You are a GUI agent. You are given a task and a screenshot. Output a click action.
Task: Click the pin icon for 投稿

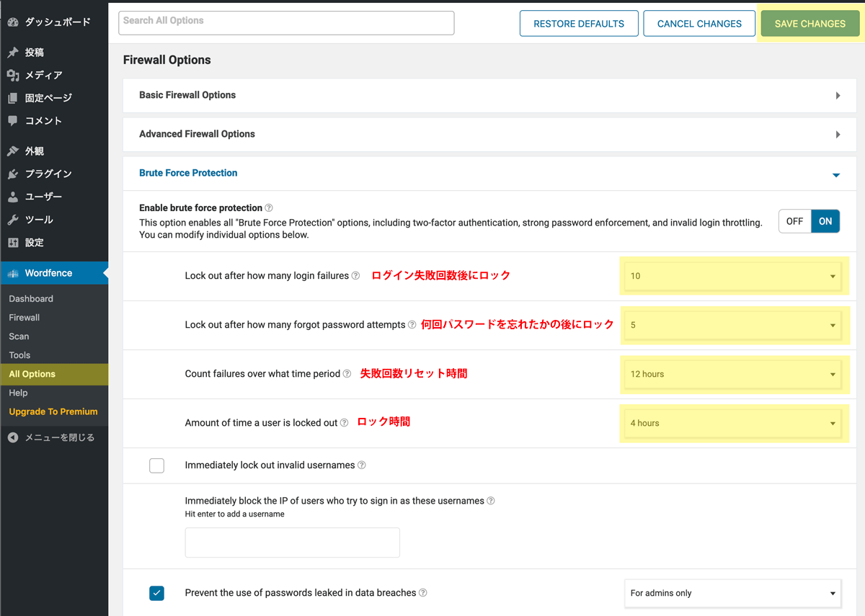[13, 53]
